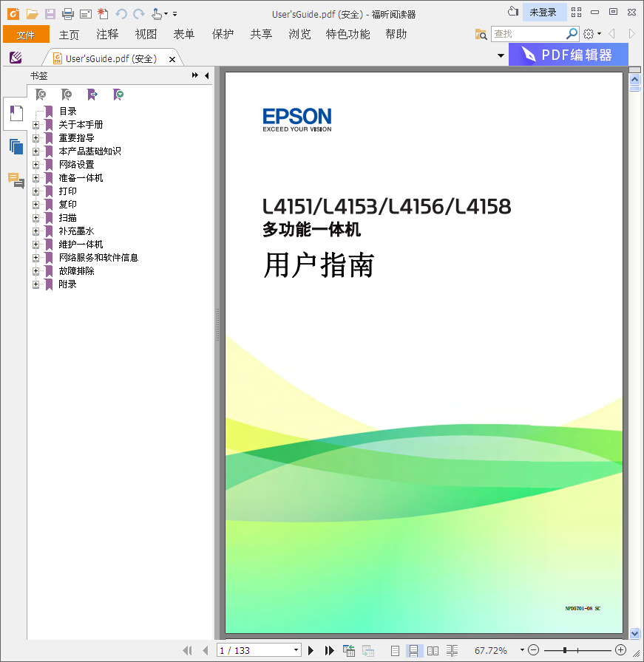Image resolution: width=644 pixels, height=662 pixels.
Task: Open the 注释 tab
Action: pyautogui.click(x=107, y=35)
